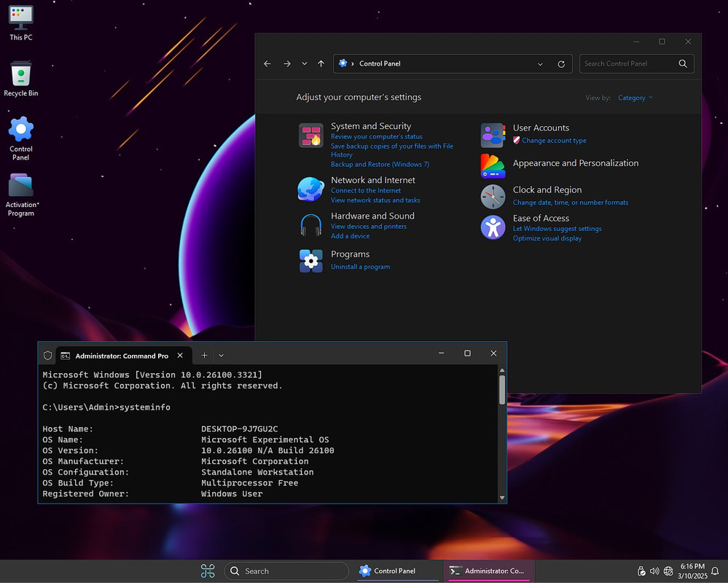Open Connect to the Internet link
This screenshot has width=728, height=583.
click(366, 190)
